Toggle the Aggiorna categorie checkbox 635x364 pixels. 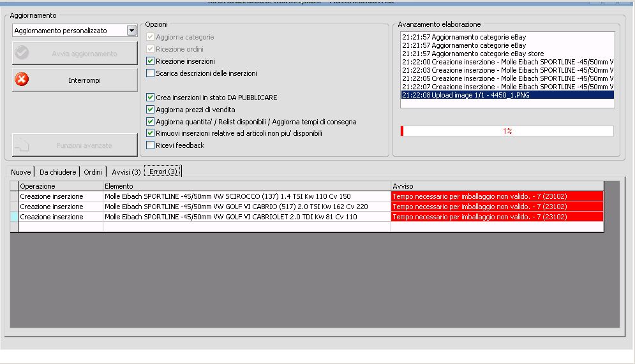pos(150,37)
